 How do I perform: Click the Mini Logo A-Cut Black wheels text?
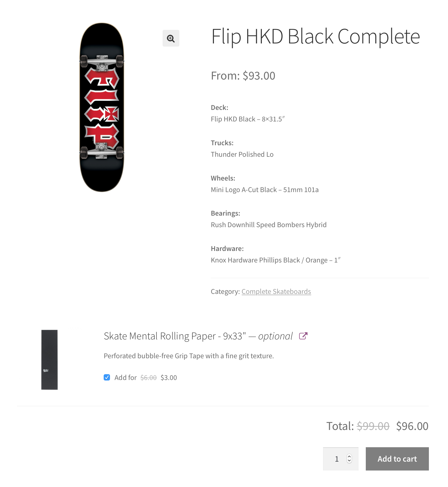tap(264, 190)
